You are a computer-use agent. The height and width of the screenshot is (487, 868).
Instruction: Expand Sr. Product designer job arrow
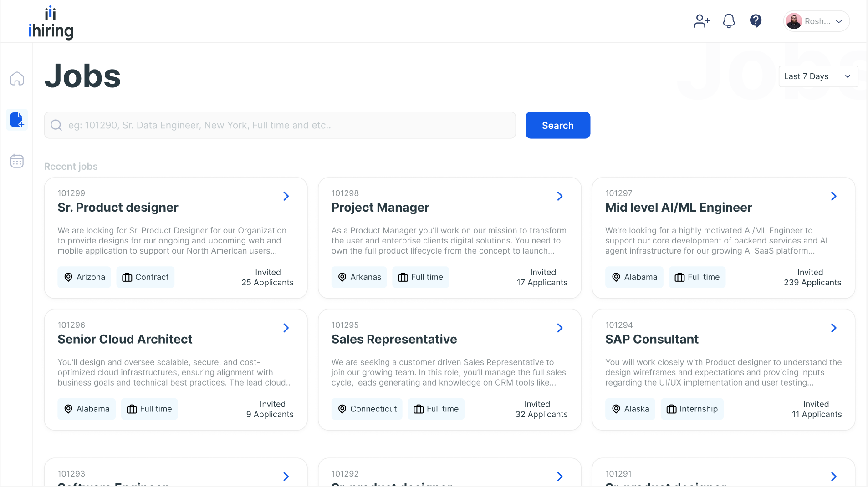pyautogui.click(x=286, y=196)
